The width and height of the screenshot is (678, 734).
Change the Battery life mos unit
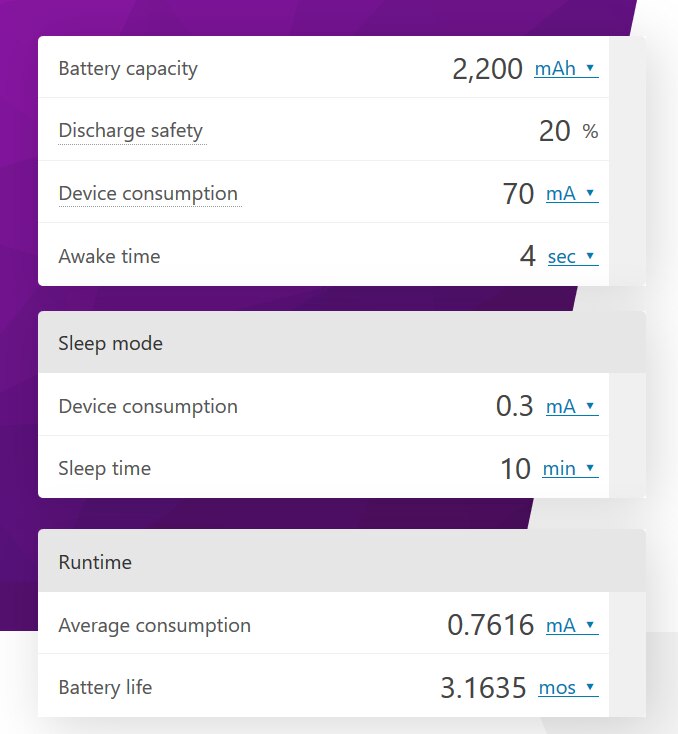567,688
